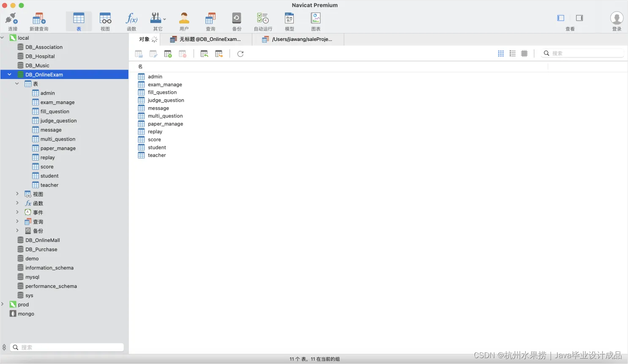Switch to detail view

524,54
